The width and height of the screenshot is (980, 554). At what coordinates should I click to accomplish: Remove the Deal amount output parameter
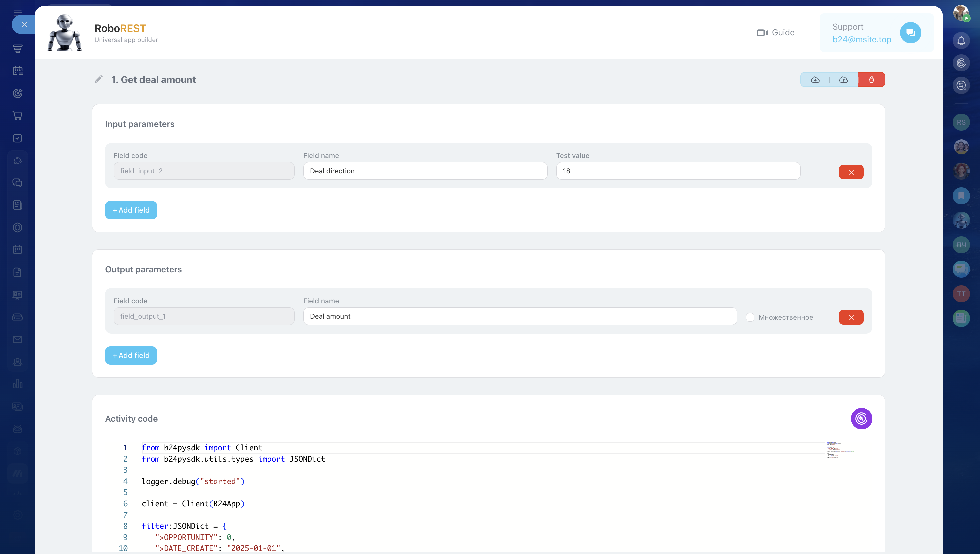tap(851, 317)
